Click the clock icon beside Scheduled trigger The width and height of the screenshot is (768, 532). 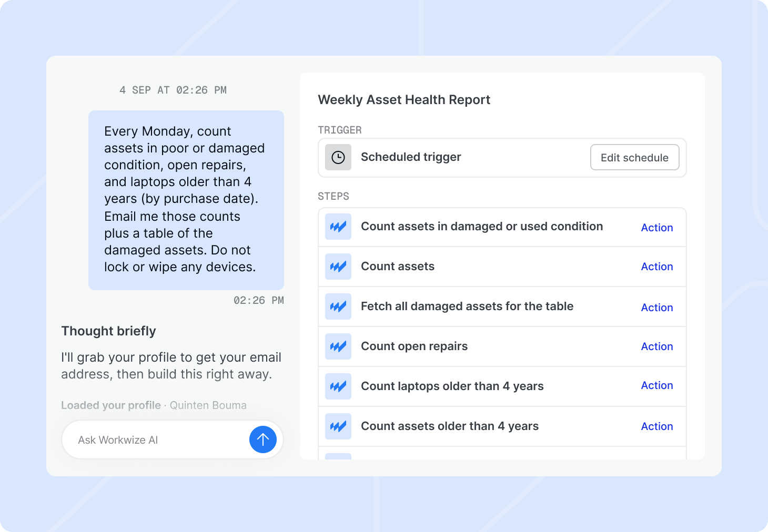(x=338, y=158)
